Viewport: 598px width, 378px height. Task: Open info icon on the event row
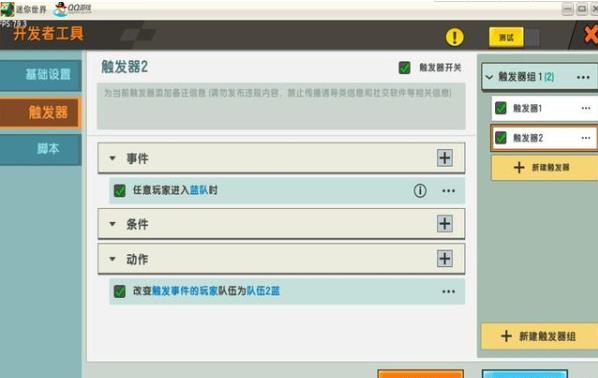pos(420,190)
